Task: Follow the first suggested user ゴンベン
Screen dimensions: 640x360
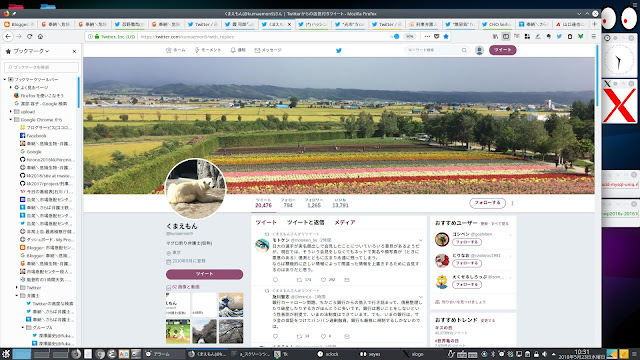Action: [467, 242]
